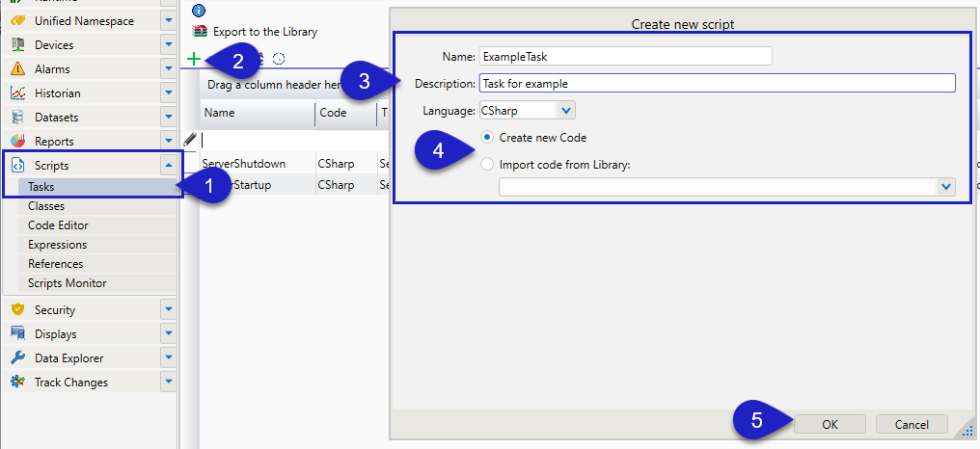
Task: Click Cancel in Create new script dialog
Action: (x=912, y=424)
